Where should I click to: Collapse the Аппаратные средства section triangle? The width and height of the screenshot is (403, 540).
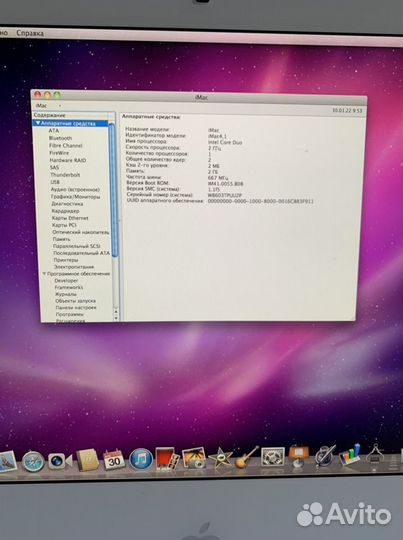click(38, 123)
